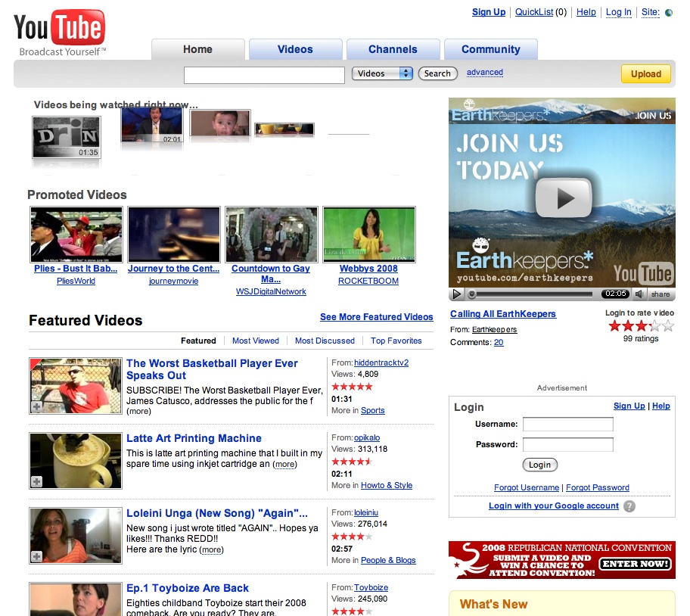Select the Most Viewed filter
Image resolution: width=690 pixels, height=616 pixels.
click(x=256, y=341)
